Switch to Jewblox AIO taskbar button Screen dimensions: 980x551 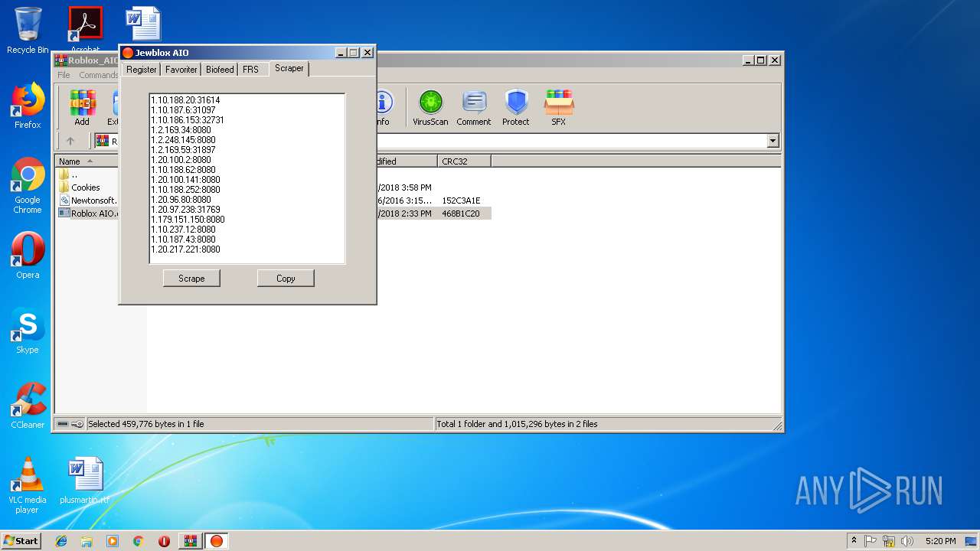click(217, 541)
